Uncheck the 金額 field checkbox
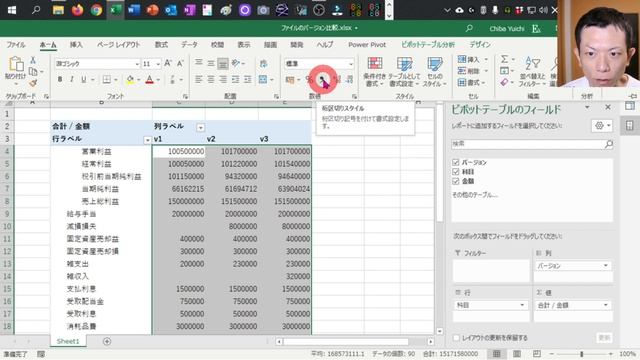 tap(456, 181)
